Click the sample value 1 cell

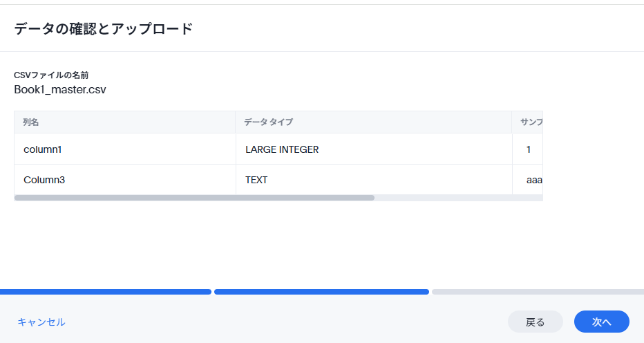528,149
